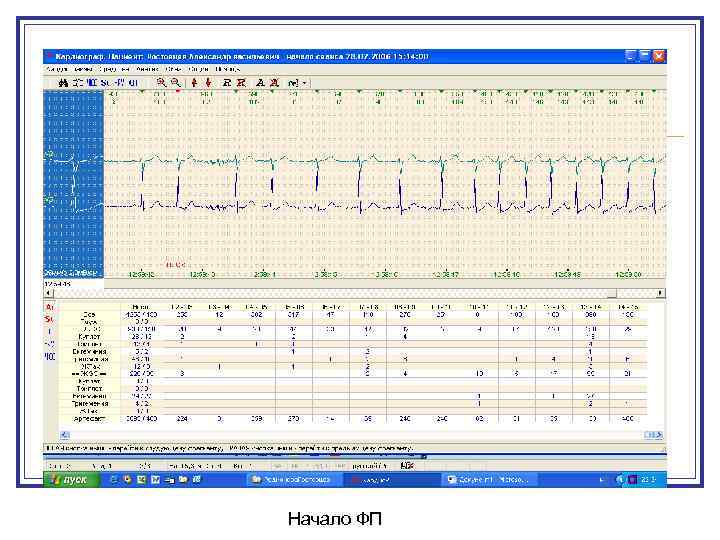This screenshot has width=720, height=540.
Task: Click the red ECG status icon in status bar
Action: point(407,466)
